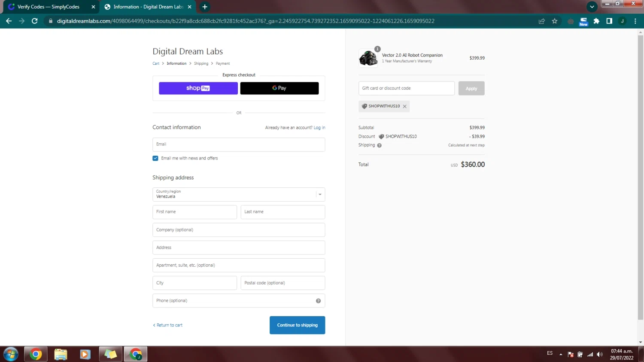Click the share page icon in address bar
644x362 pixels.
tap(542, 21)
